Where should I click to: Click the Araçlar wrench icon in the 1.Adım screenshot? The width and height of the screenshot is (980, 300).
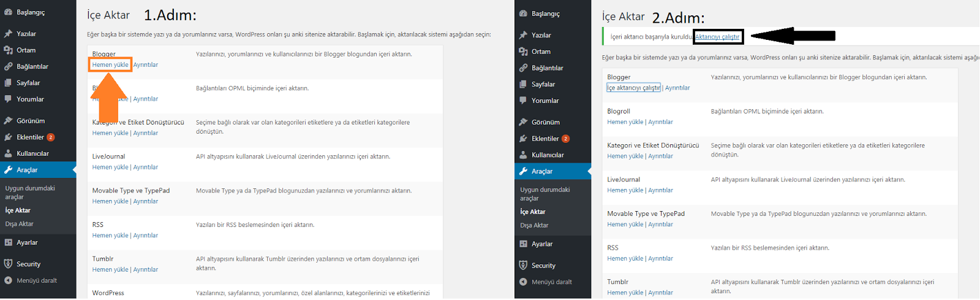click(x=8, y=170)
